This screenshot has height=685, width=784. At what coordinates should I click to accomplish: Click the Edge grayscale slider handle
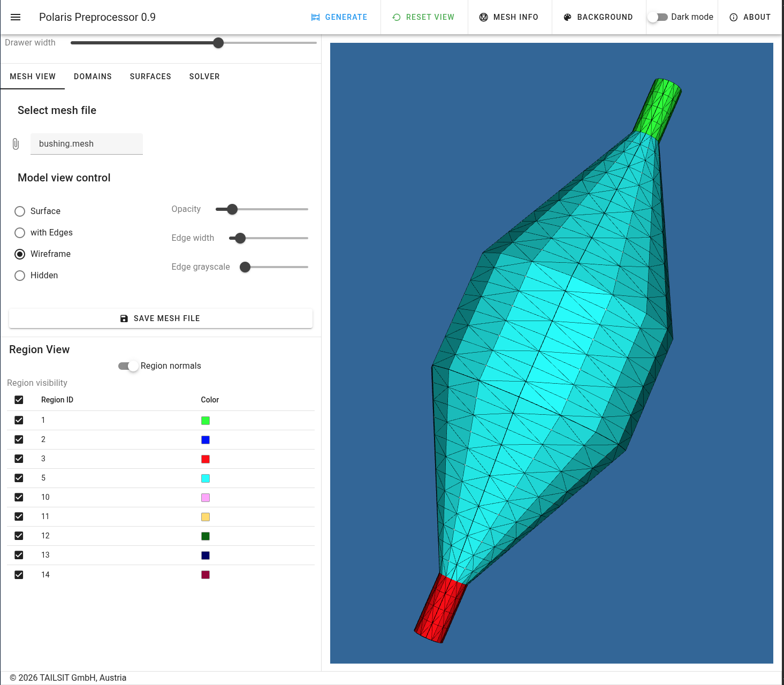pyautogui.click(x=245, y=267)
